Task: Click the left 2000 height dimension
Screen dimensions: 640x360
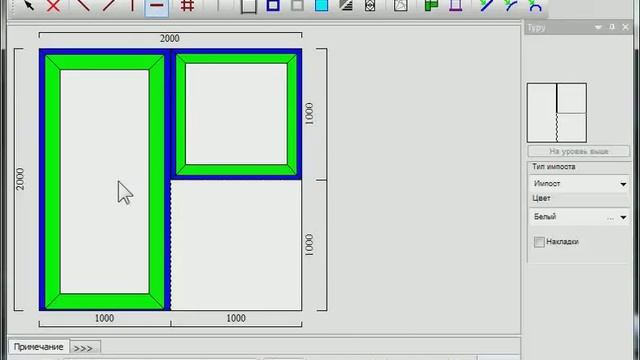Action: coord(20,179)
